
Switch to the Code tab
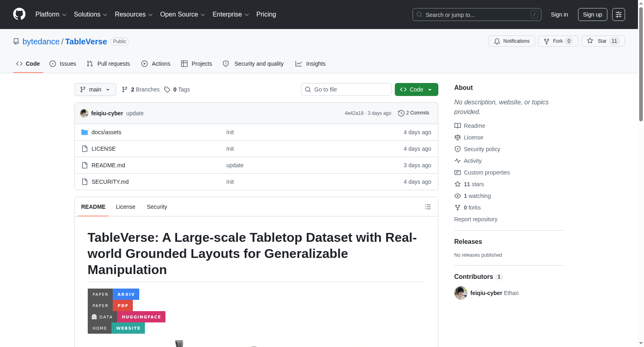(28, 64)
